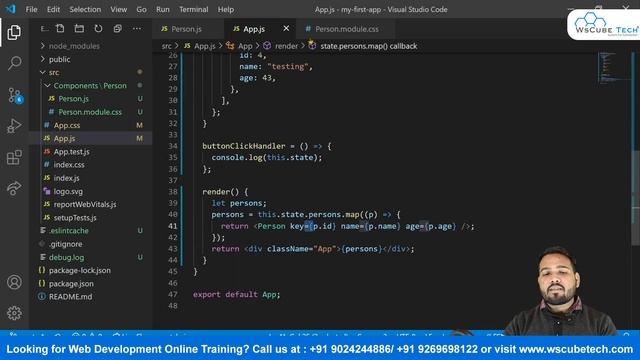
Task: Select the App.js editor tab
Action: click(254, 29)
